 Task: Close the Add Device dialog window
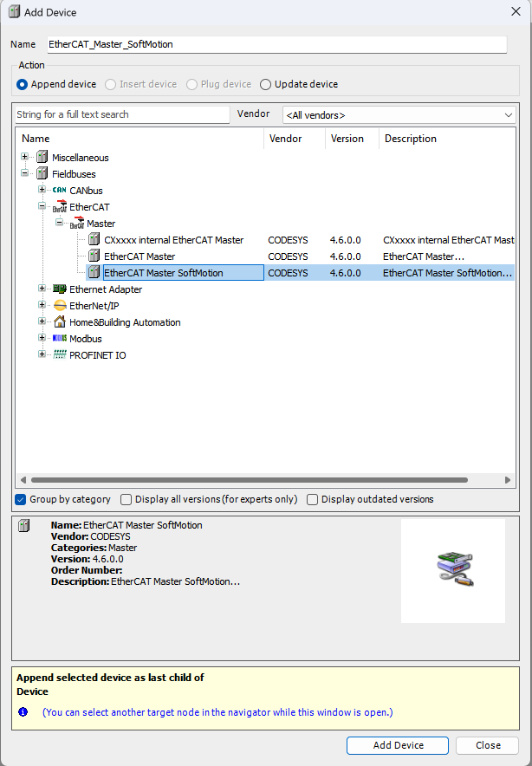tap(516, 11)
